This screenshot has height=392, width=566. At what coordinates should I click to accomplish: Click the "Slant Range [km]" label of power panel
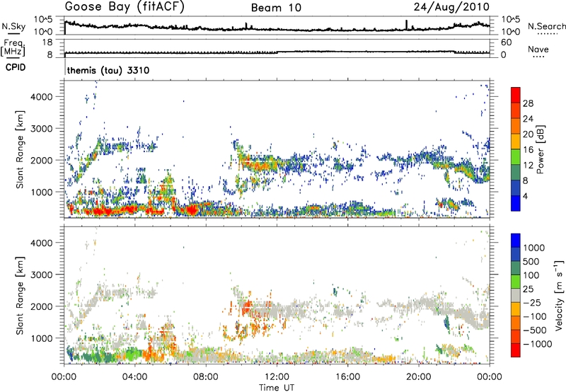point(20,149)
